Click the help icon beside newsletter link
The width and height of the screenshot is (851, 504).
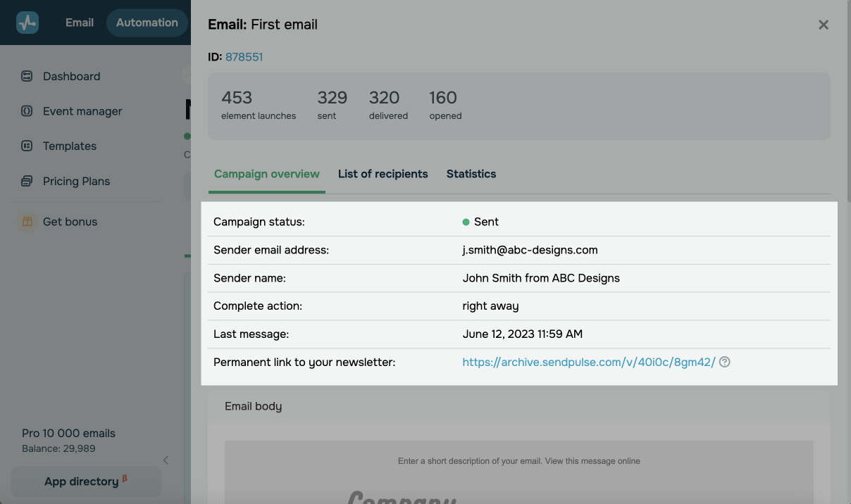tap(724, 363)
